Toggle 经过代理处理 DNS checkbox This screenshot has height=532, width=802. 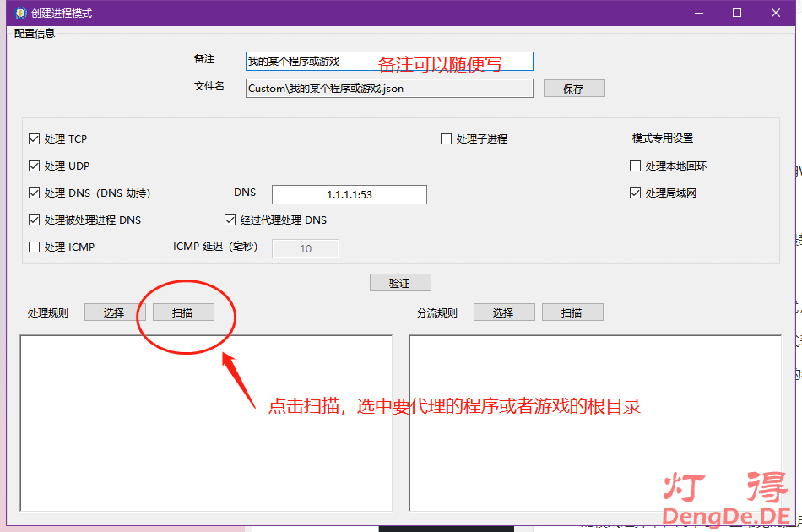coord(230,220)
